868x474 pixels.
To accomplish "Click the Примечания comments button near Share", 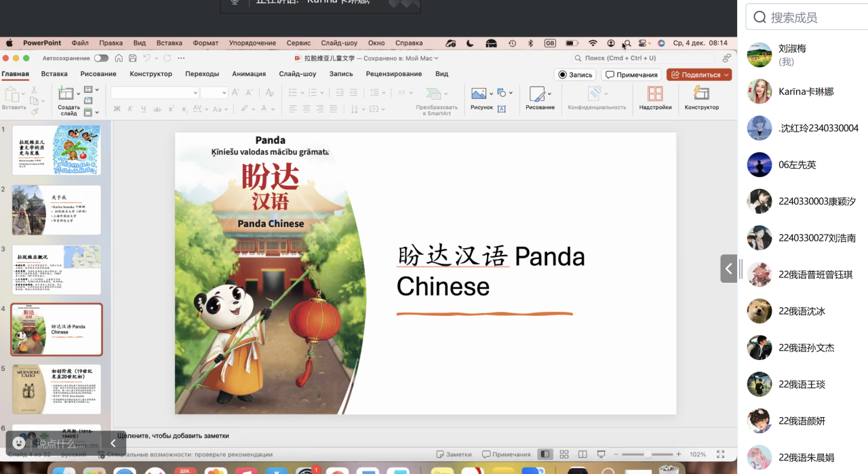I will pos(632,75).
